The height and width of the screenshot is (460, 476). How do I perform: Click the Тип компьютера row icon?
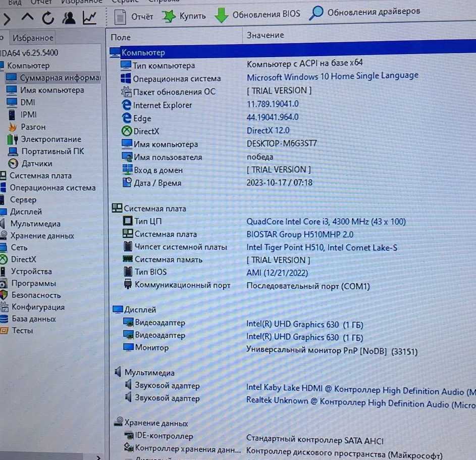pos(126,65)
